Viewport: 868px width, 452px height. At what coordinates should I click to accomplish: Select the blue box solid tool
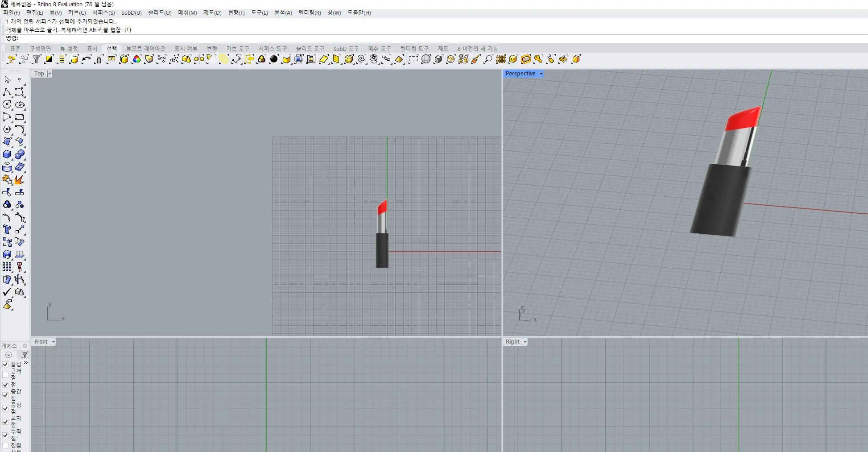[7, 154]
